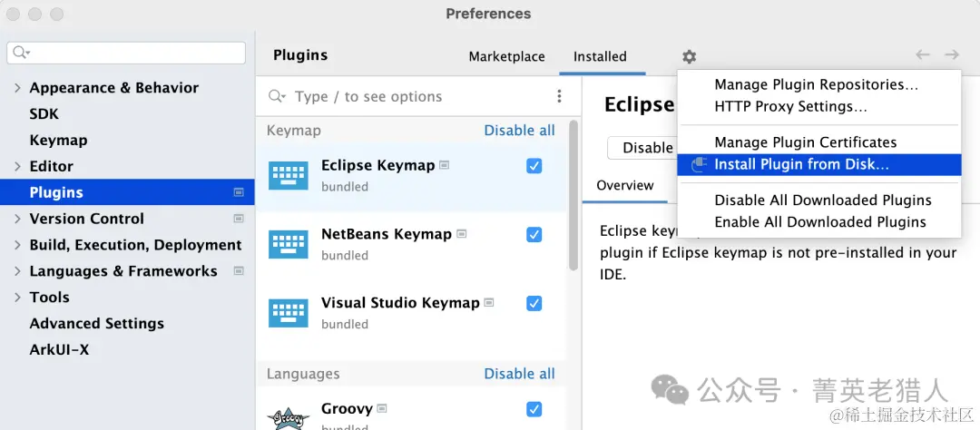980x430 pixels.
Task: Select Plugins in the settings tree
Action: (x=128, y=192)
